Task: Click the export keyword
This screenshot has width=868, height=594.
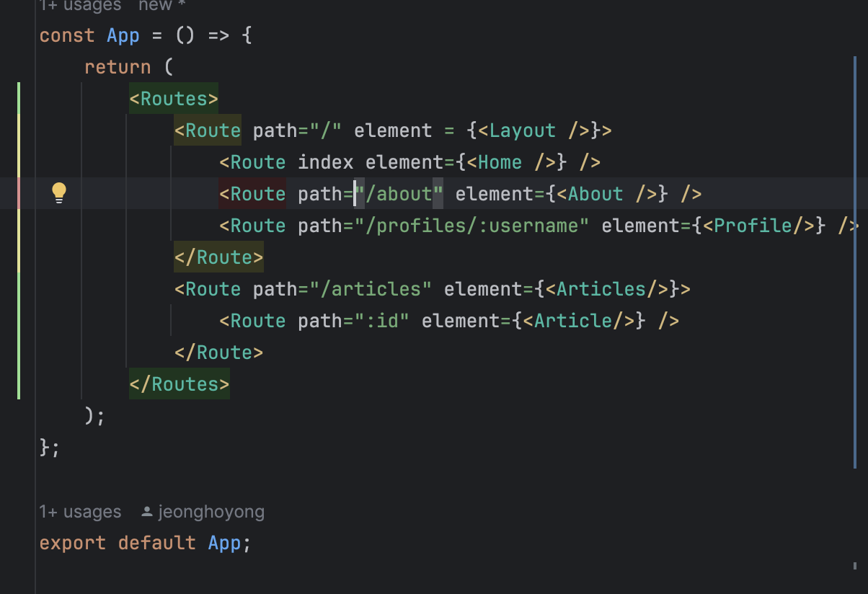Action: coord(73,543)
